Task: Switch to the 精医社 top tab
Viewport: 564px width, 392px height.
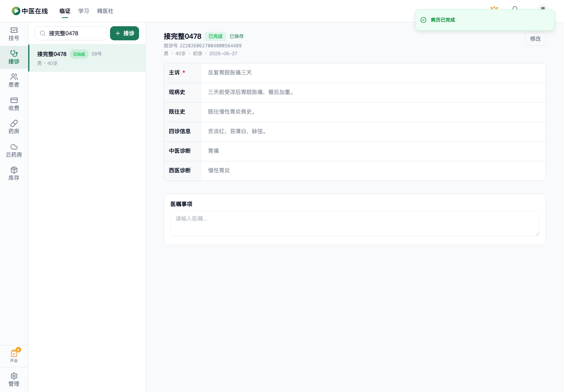Action: (x=105, y=11)
